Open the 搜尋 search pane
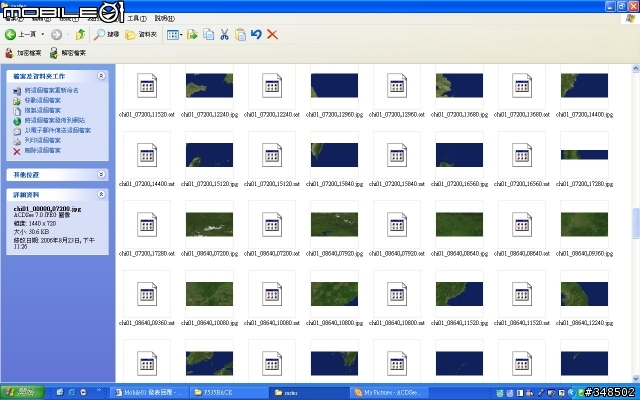 pyautogui.click(x=106, y=35)
